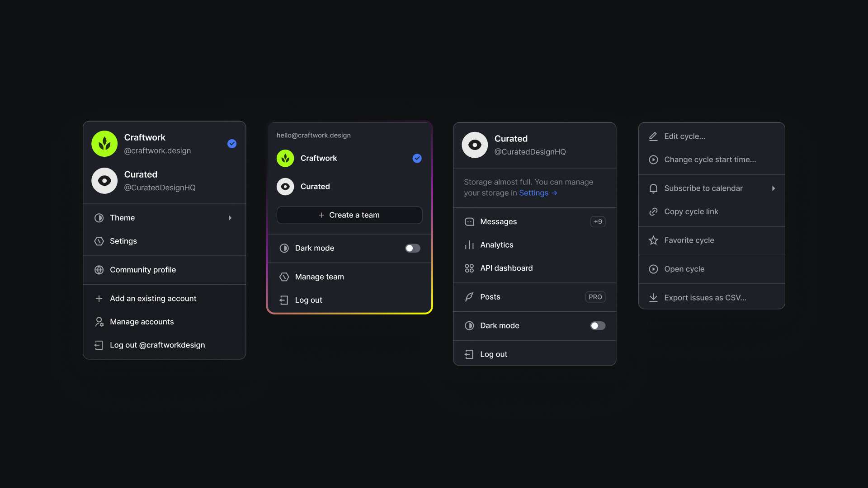
Task: Expand the Theme submenu arrow
Action: point(230,218)
